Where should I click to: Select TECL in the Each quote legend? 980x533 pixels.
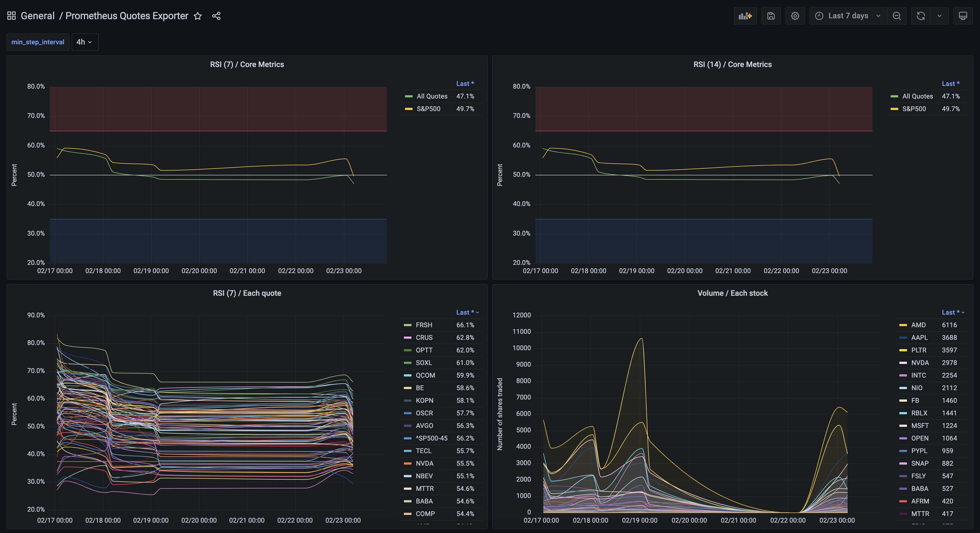[424, 451]
